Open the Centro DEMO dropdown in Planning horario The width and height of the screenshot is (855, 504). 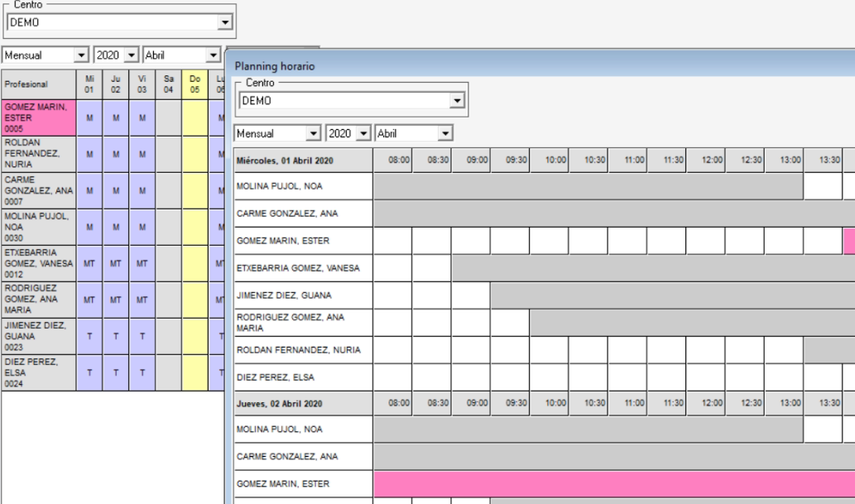(x=456, y=101)
